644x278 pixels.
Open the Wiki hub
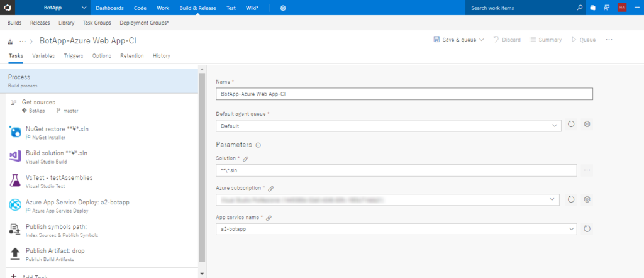tap(252, 8)
